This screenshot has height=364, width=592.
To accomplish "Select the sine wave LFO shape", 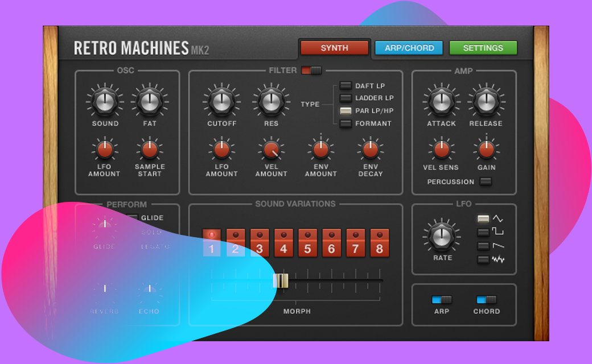I will (483, 219).
